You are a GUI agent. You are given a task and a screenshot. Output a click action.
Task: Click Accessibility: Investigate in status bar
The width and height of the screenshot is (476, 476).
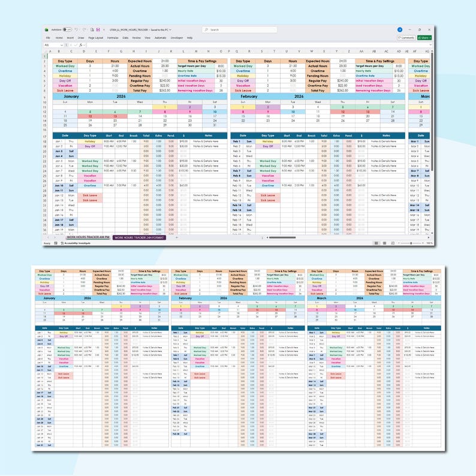tap(76, 243)
